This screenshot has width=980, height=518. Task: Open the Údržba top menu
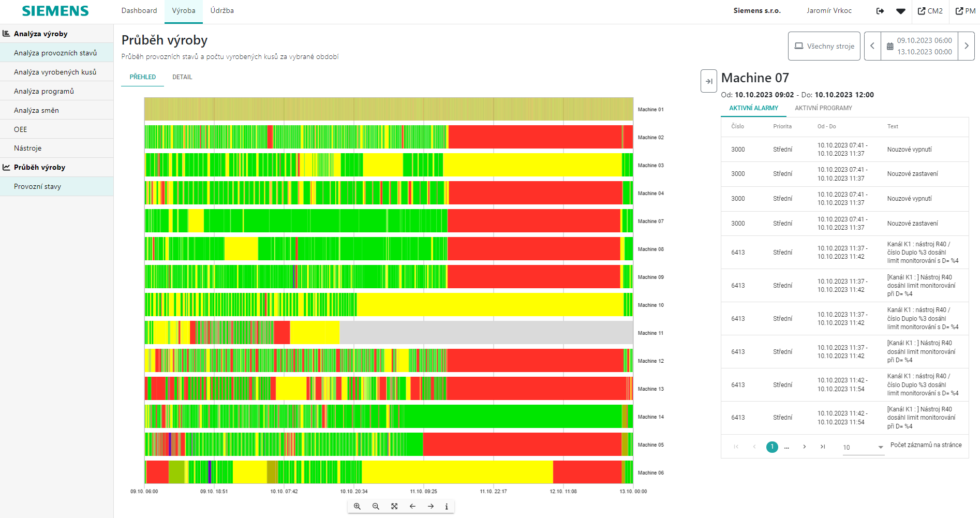click(x=222, y=11)
